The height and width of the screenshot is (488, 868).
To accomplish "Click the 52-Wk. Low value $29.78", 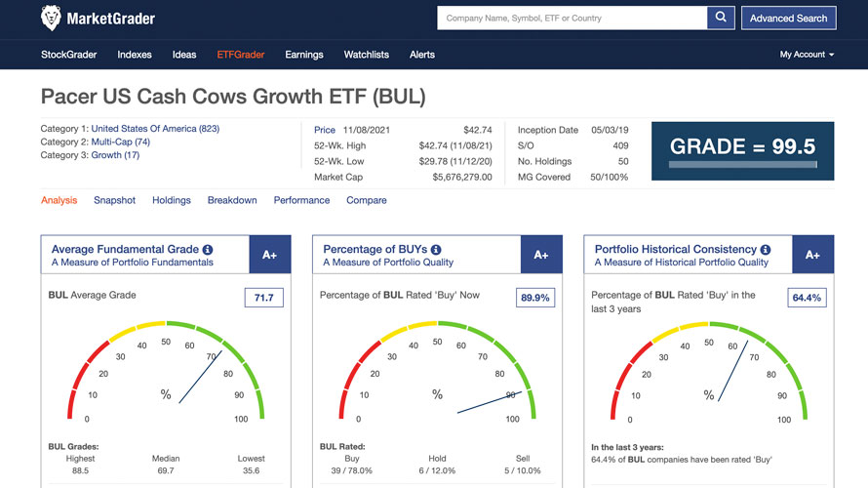I will (x=455, y=161).
